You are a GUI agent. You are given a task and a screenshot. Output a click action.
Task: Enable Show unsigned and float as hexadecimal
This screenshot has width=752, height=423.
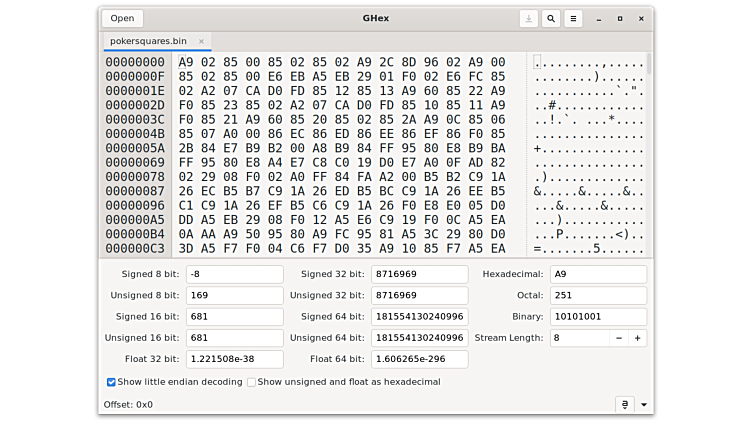pyautogui.click(x=251, y=382)
